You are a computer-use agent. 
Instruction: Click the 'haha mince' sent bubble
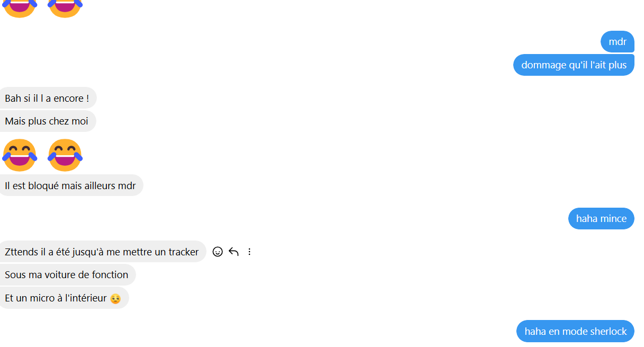[601, 218]
